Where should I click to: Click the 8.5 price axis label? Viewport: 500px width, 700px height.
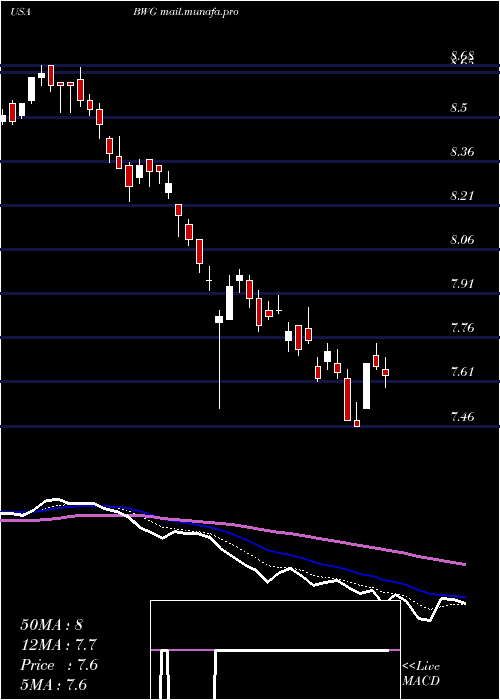459,108
